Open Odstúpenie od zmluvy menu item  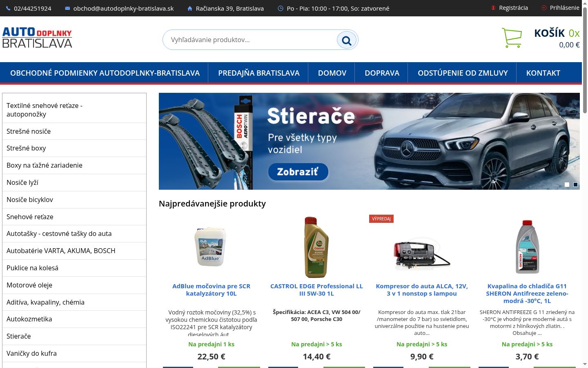pyautogui.click(x=463, y=73)
